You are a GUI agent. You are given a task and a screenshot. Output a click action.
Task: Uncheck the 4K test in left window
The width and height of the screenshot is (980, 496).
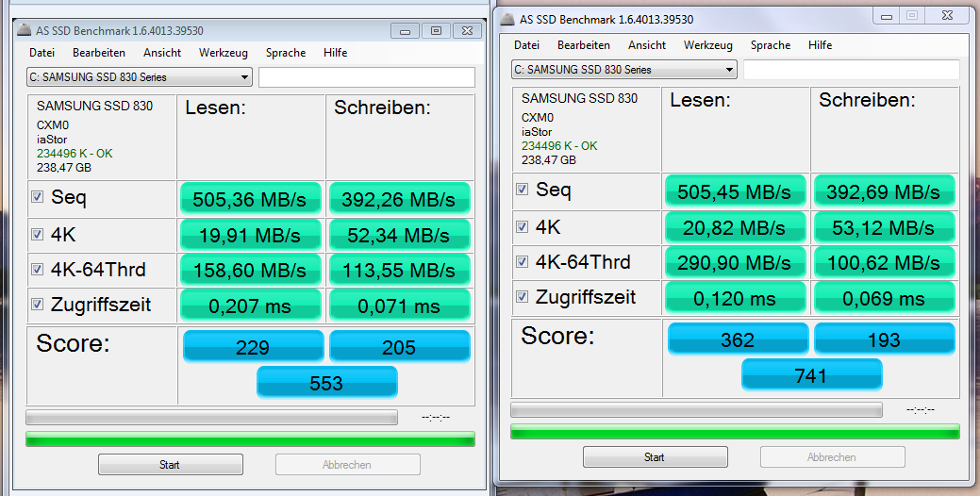[x=38, y=234]
